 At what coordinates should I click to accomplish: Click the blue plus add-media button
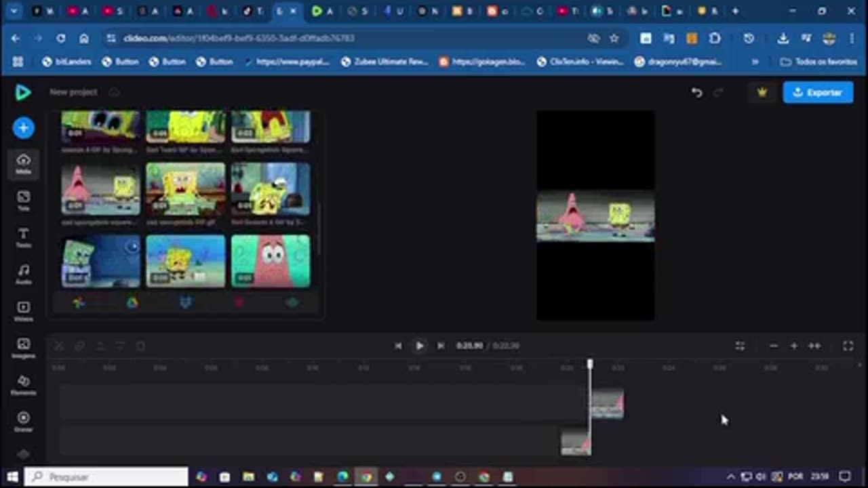click(23, 127)
